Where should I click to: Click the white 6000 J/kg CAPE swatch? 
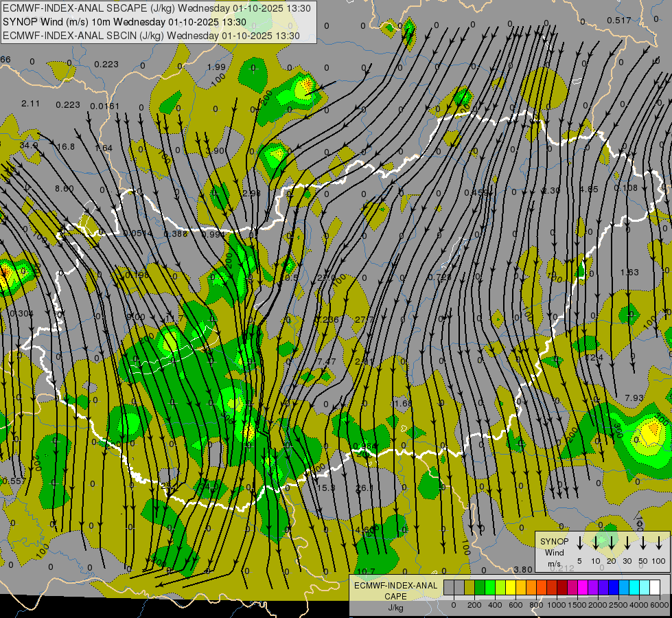pos(655,588)
